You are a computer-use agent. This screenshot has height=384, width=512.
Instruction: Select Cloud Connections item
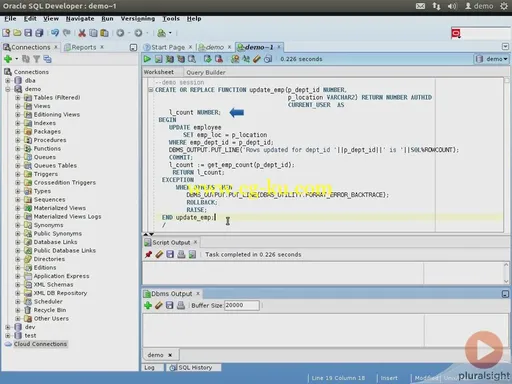pos(40,344)
